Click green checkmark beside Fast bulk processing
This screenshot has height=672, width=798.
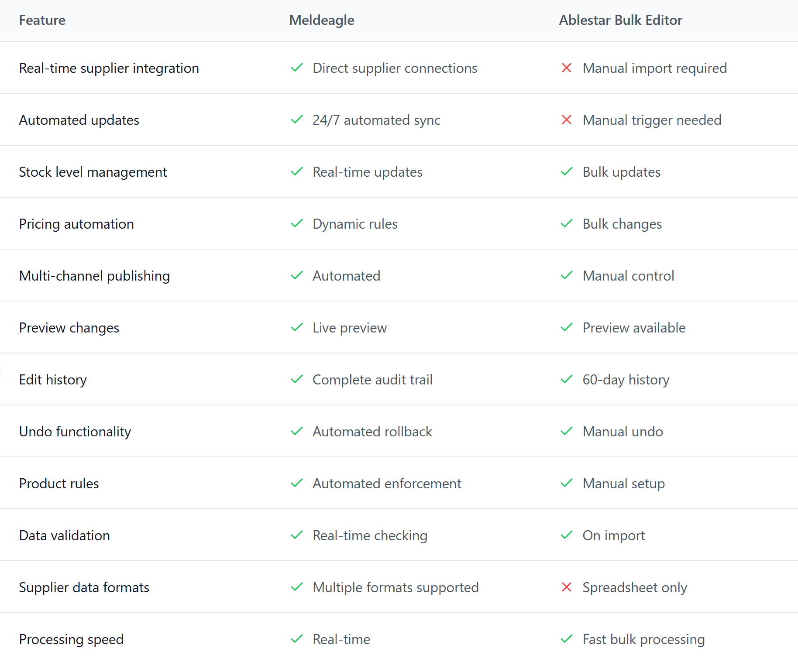(x=567, y=639)
